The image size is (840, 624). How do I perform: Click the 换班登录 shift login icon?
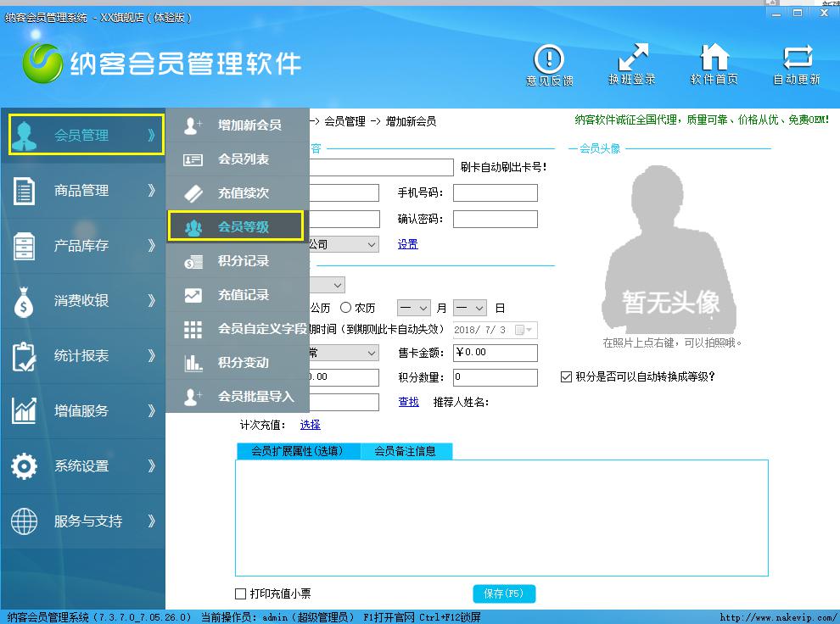pos(632,64)
